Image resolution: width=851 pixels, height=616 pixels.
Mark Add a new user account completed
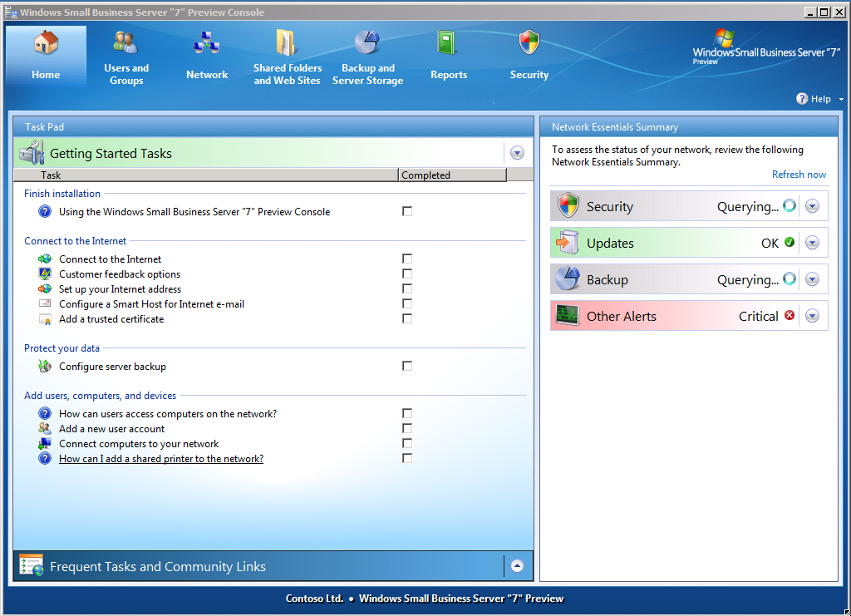(407, 429)
